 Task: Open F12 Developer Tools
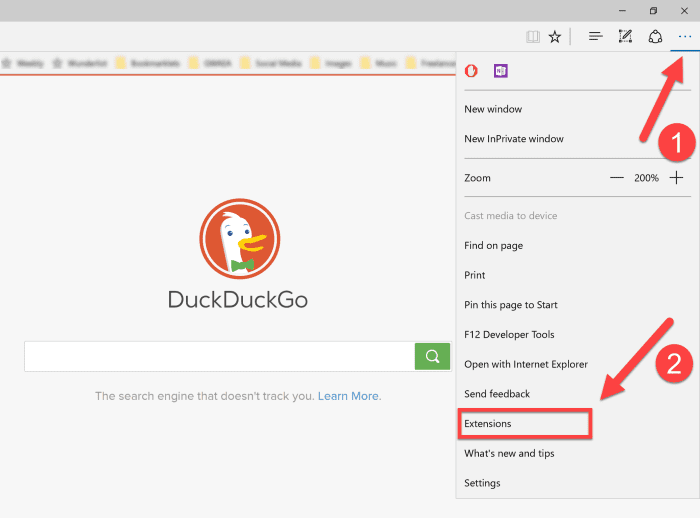509,334
